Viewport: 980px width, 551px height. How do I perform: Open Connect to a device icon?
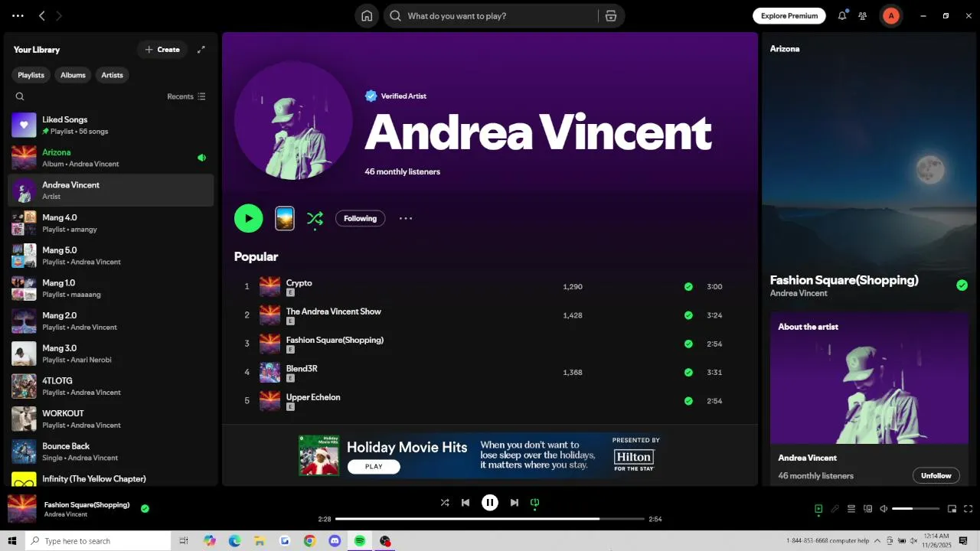pyautogui.click(x=868, y=509)
